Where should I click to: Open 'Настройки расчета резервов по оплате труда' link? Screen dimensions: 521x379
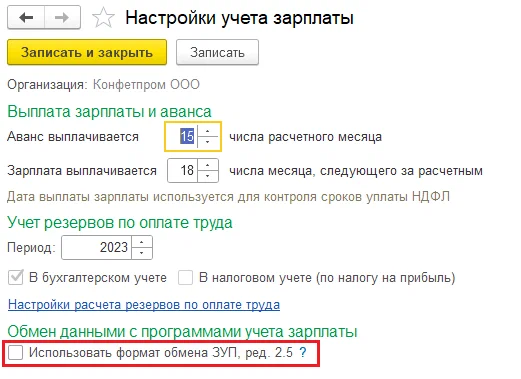click(144, 305)
